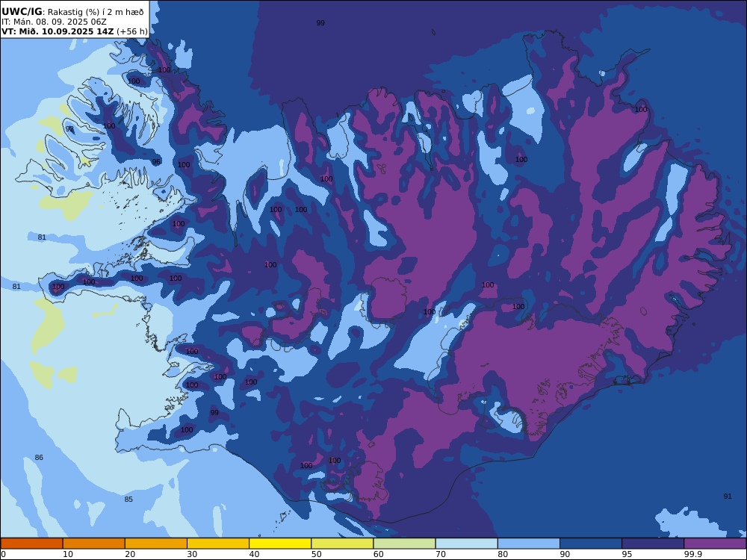The image size is (747, 560).
Task: Choose the amber 30–40 legend swatch
Action: [218, 544]
